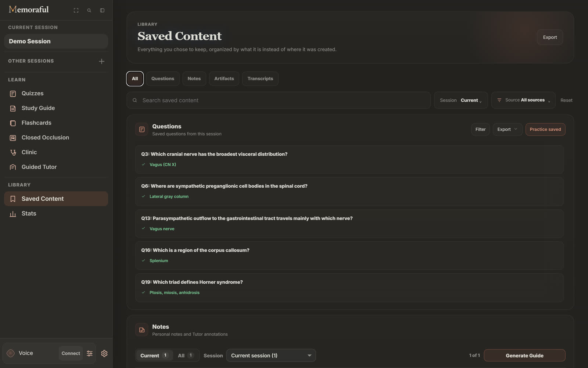Click the Questions section icon
This screenshot has width=588, height=368.
141,130
